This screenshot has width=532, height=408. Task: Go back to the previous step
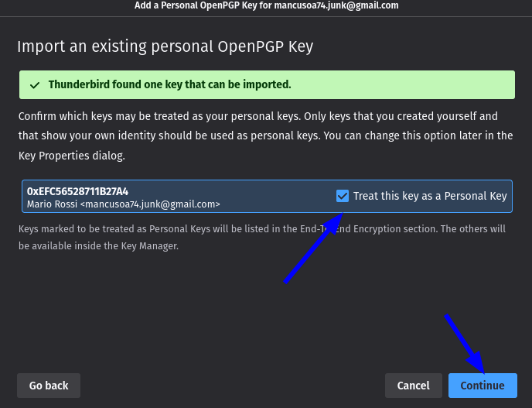(49, 386)
